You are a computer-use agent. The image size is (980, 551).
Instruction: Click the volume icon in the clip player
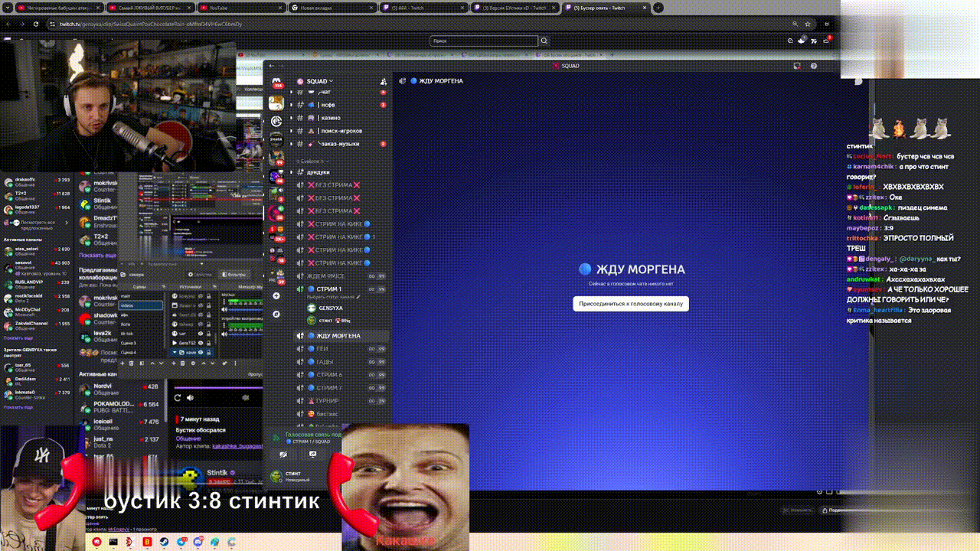coord(190,398)
